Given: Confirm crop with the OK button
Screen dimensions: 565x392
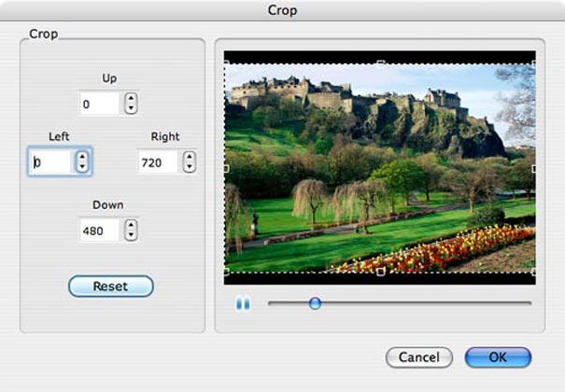Looking at the screenshot, I should click(498, 357).
